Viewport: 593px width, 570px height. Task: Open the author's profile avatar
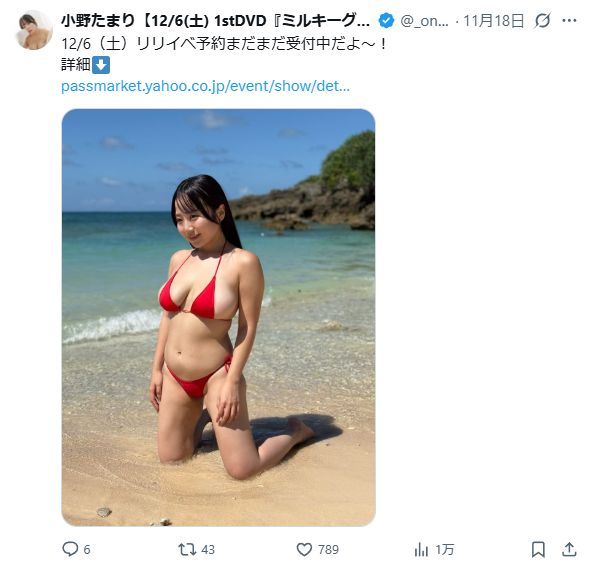coord(34,30)
